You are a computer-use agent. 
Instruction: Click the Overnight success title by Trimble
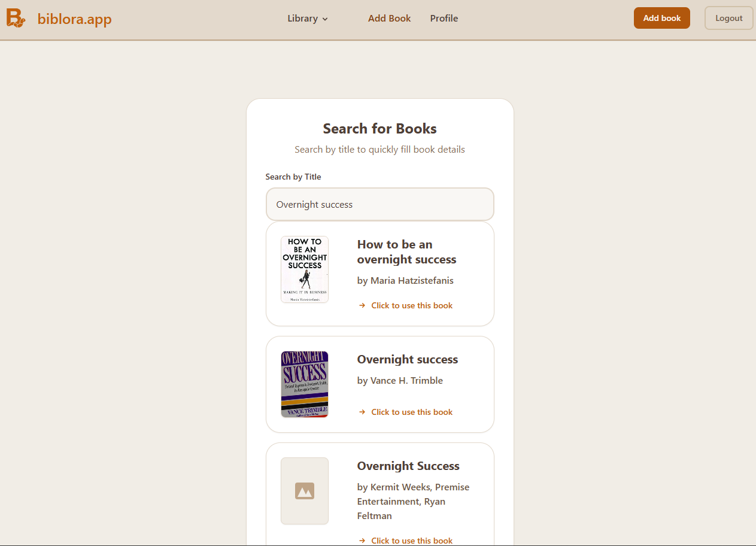click(x=407, y=359)
